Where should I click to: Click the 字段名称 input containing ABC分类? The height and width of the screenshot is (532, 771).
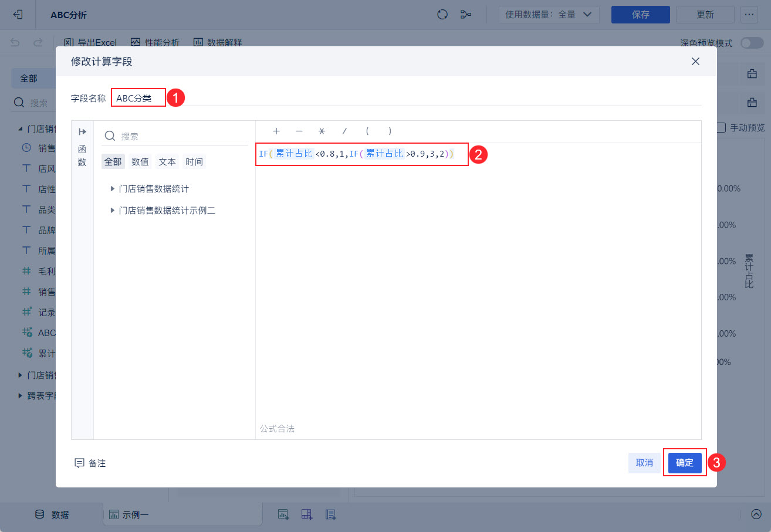(x=406, y=98)
